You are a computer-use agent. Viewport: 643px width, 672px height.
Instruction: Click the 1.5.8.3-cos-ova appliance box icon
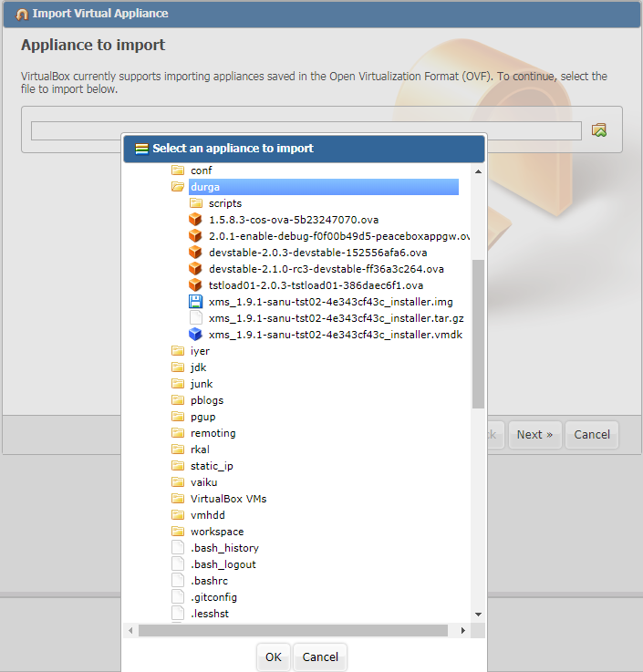(x=194, y=220)
